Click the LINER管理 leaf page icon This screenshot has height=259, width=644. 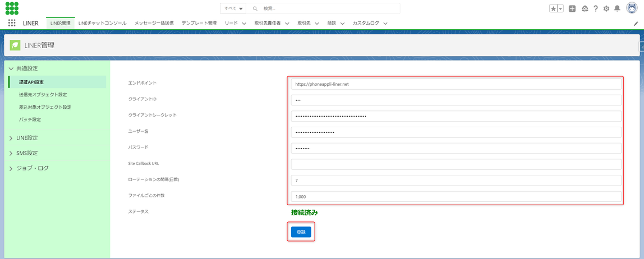[15, 45]
